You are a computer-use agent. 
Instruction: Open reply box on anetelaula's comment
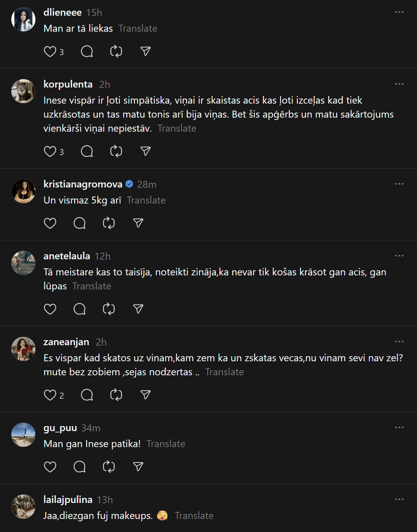click(x=79, y=309)
